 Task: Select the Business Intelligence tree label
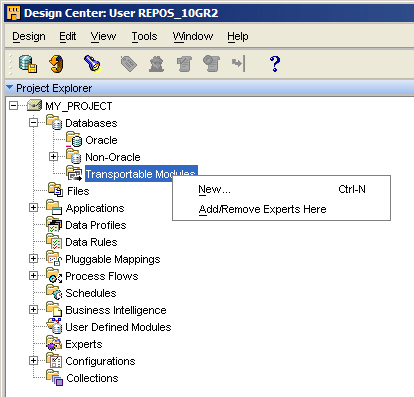116,310
